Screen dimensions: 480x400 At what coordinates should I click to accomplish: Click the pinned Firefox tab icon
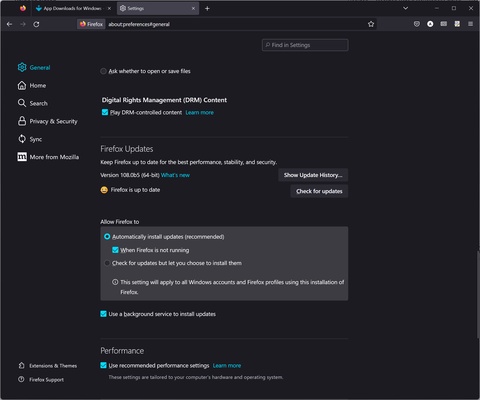pyautogui.click(x=23, y=8)
